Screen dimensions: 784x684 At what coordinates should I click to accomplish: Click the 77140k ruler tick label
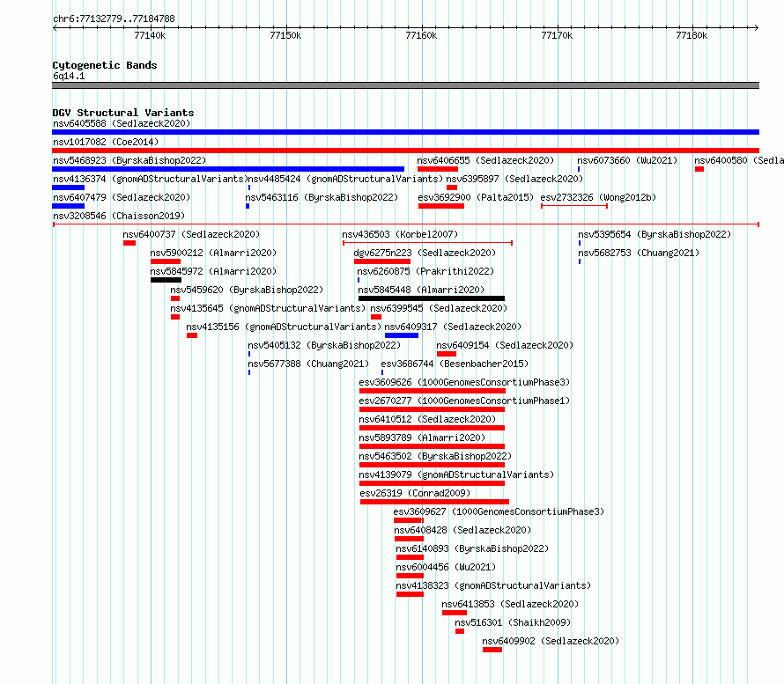[150, 35]
